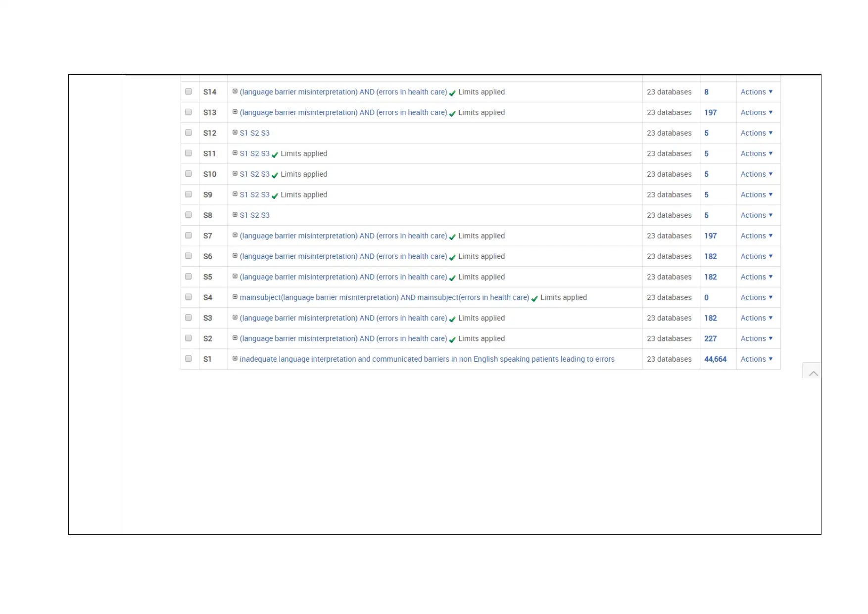Expand S5 search details plus icon

235,276
